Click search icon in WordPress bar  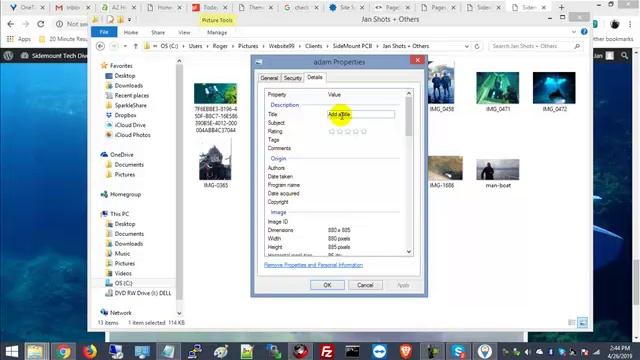pos(624,56)
